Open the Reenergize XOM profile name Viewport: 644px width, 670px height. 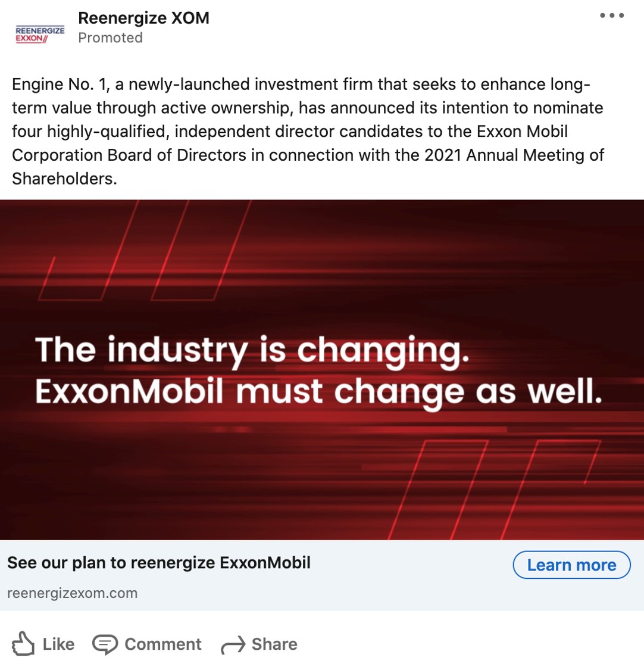143,18
